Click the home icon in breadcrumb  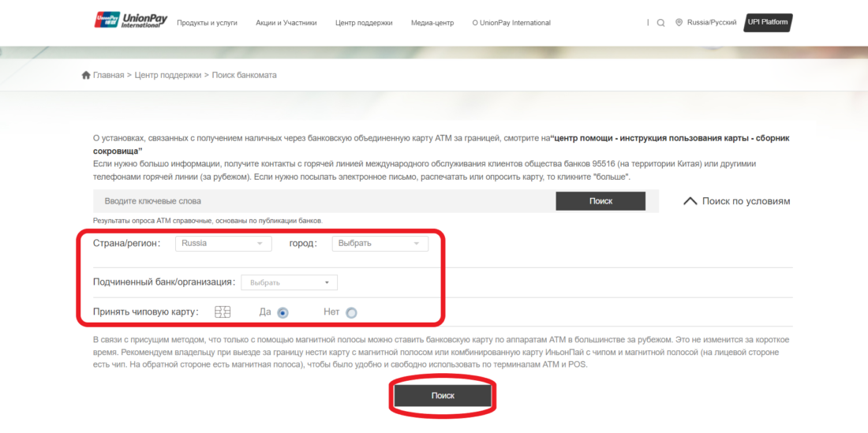[86, 75]
